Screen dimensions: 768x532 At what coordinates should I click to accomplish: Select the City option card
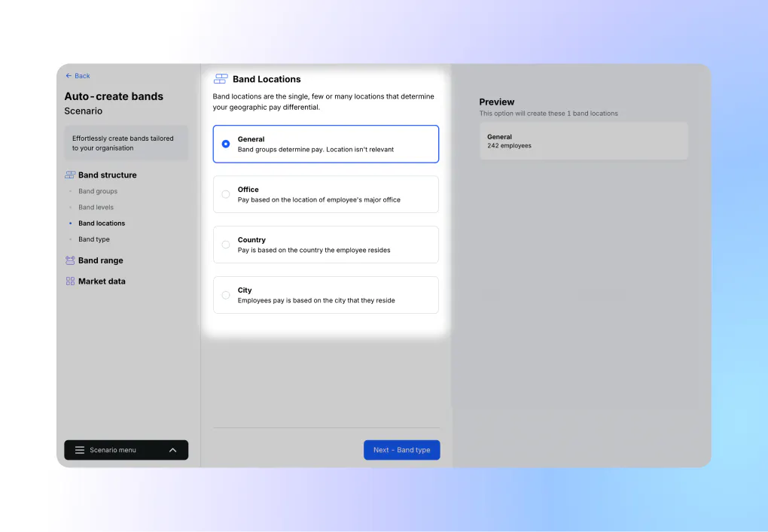325,294
